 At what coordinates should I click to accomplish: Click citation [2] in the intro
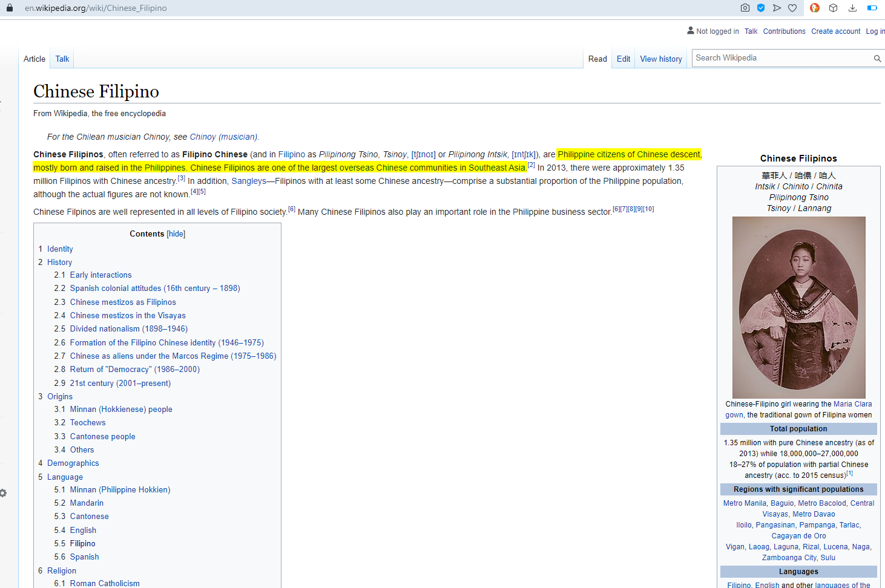pos(531,165)
